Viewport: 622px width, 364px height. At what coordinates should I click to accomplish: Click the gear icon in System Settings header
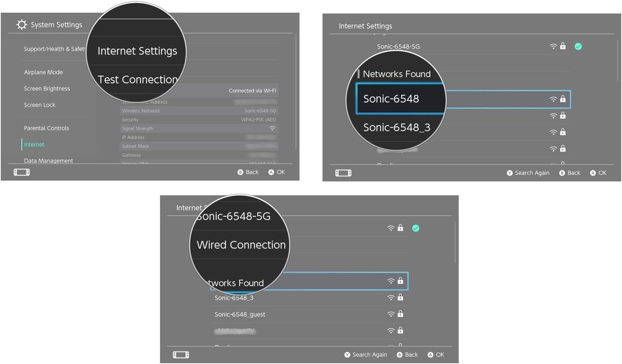point(21,24)
